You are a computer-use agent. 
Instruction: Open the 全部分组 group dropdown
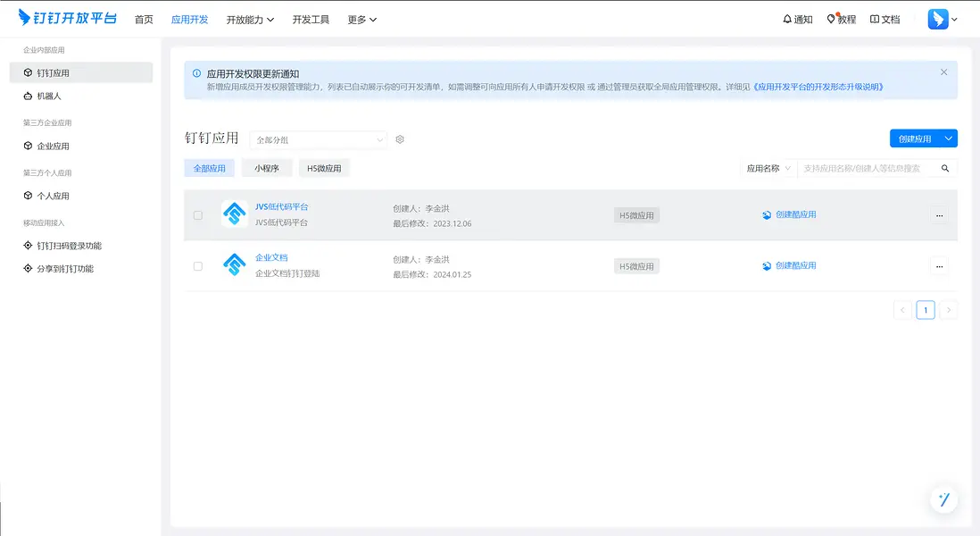(319, 139)
